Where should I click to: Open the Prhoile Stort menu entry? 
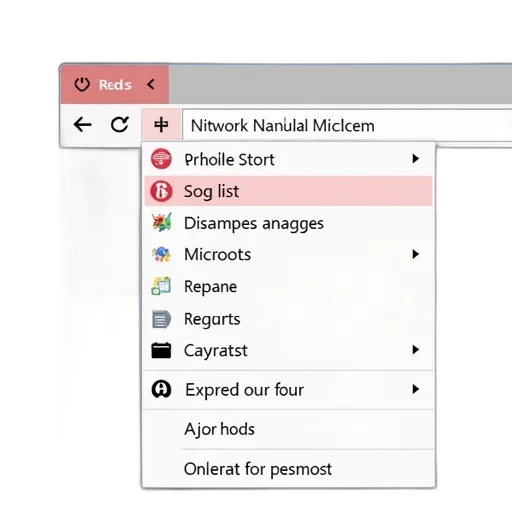[289, 159]
